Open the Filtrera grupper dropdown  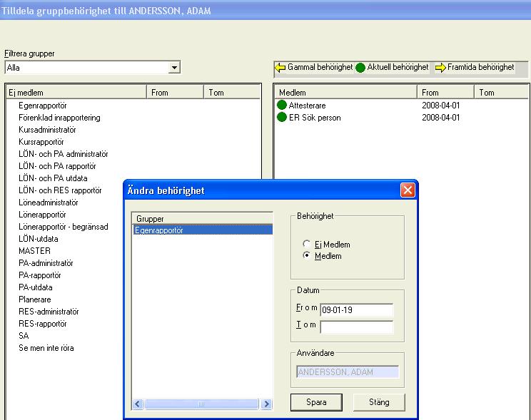174,67
